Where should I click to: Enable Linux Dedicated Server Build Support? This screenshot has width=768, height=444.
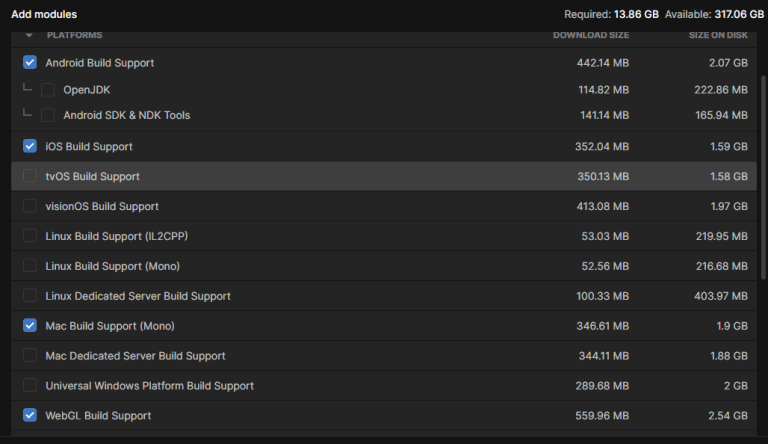tap(29, 296)
